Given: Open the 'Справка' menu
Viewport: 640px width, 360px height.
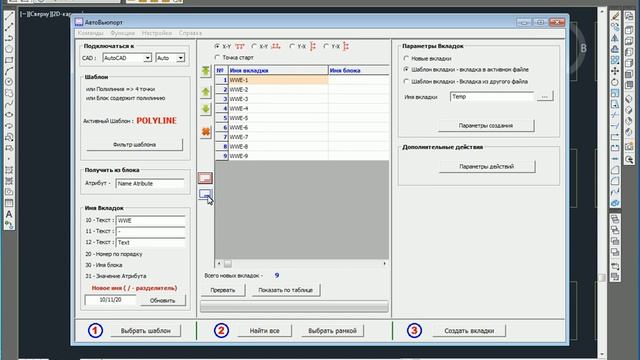Looking at the screenshot, I should 190,33.
